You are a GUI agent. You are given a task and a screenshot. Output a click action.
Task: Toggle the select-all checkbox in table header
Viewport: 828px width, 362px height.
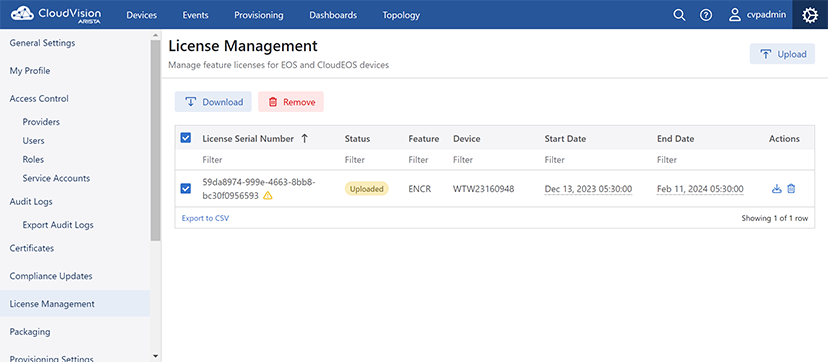186,138
